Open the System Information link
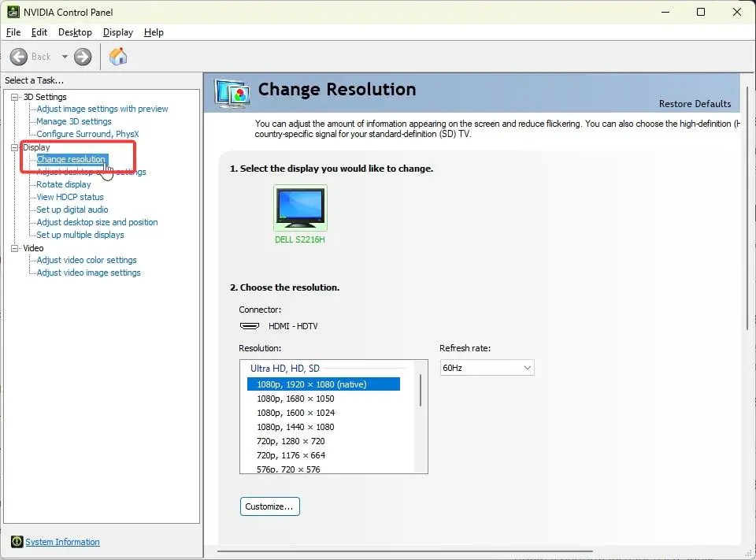 [x=62, y=542]
